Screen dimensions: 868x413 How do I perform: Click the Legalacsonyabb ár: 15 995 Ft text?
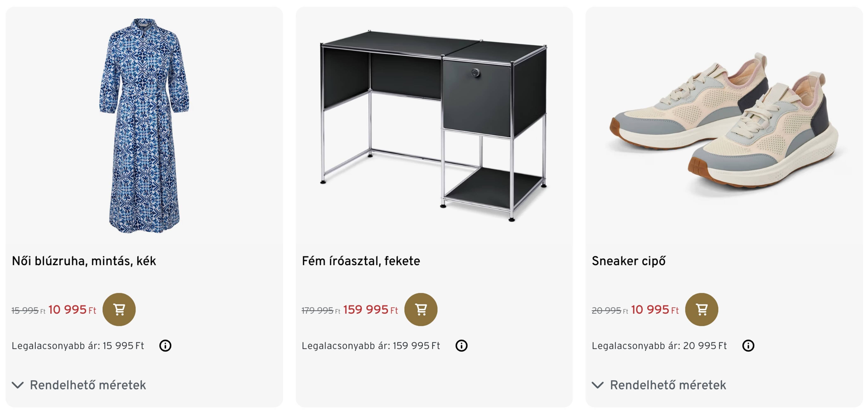tap(78, 346)
